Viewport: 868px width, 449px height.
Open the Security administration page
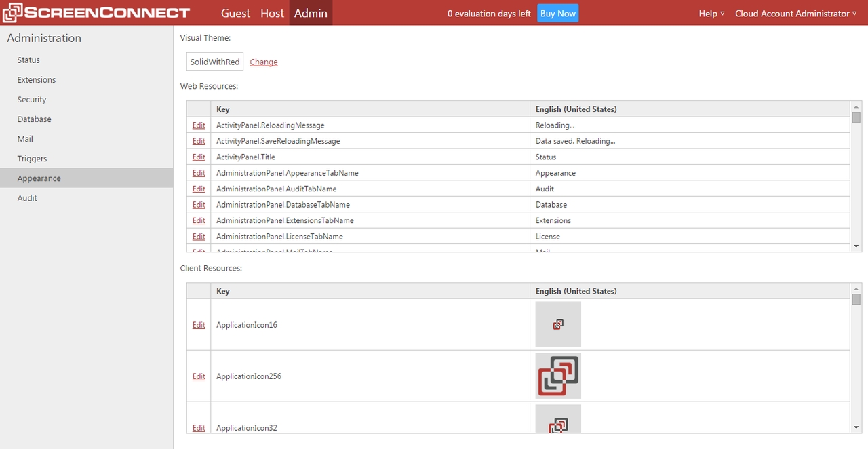(31, 99)
